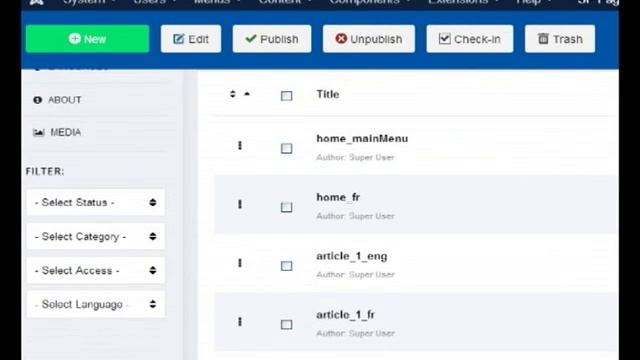Click the Check-in button

[470, 39]
